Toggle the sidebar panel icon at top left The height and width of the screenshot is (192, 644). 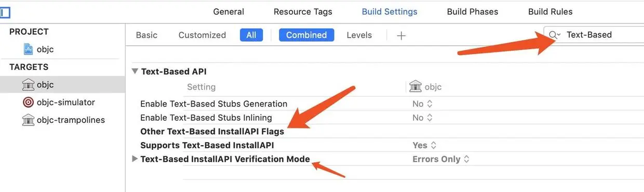click(x=5, y=12)
